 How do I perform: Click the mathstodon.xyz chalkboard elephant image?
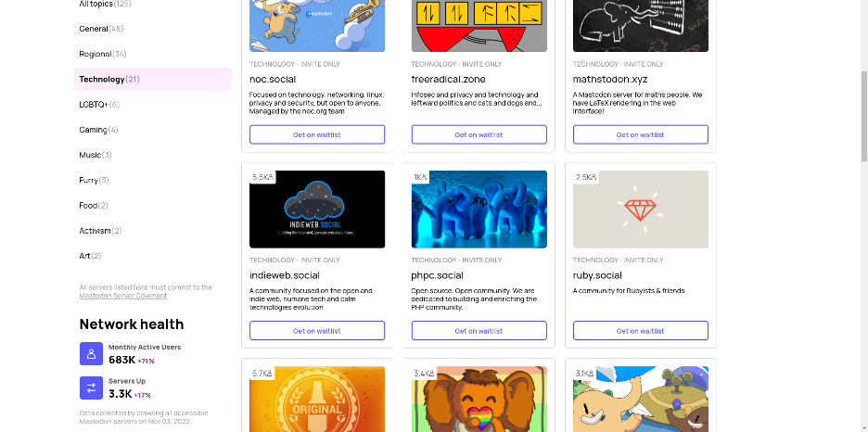tap(641, 25)
